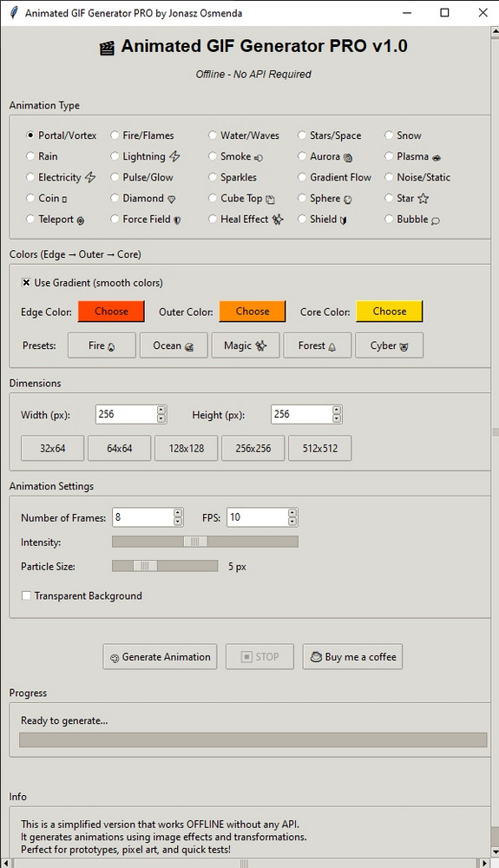Viewport: 499px width, 868px height.
Task: Decrease Width with its down arrow
Action: [161, 418]
